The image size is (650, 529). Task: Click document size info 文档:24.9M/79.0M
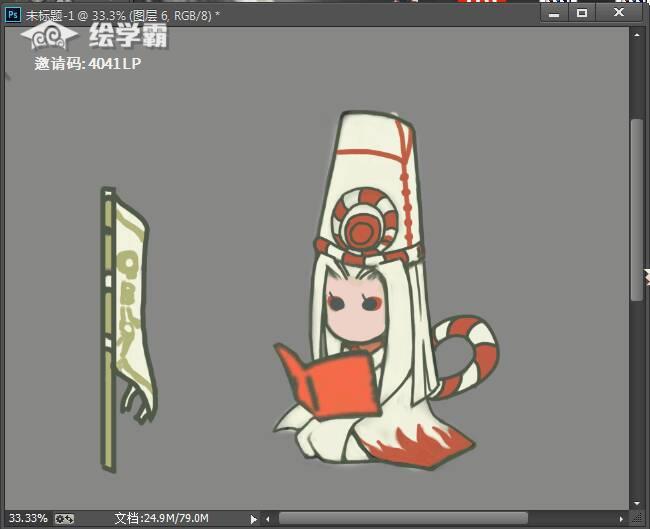click(162, 518)
